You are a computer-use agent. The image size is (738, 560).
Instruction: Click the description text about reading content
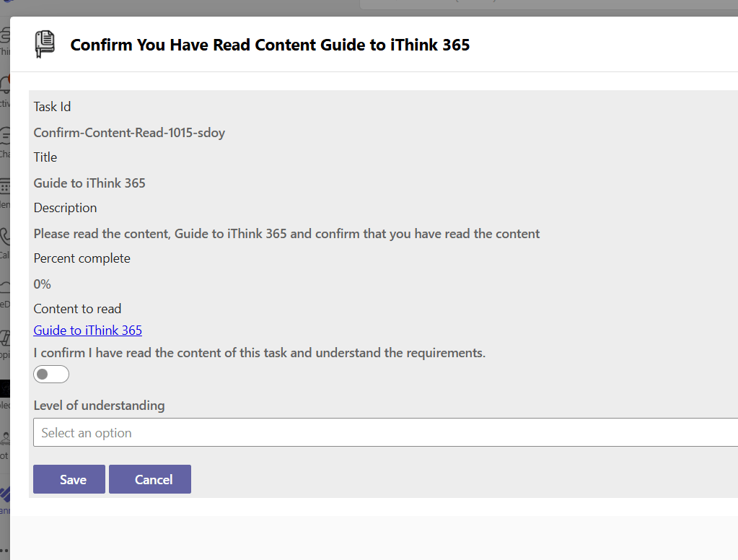286,234
